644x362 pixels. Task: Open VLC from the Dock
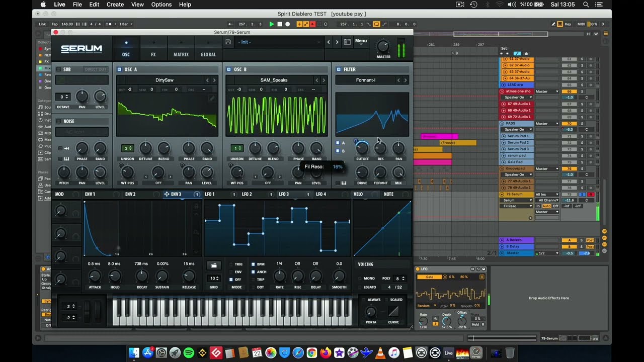(x=380, y=353)
